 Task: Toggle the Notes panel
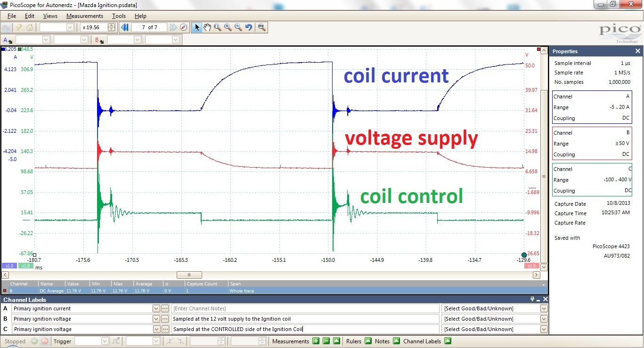(x=397, y=341)
